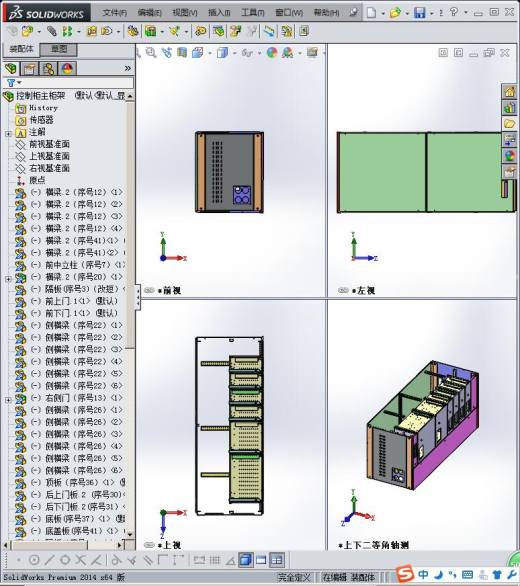Screen dimensions: 520x586
Task: Switch to the 草图 tab
Action: pyautogui.click(x=59, y=49)
